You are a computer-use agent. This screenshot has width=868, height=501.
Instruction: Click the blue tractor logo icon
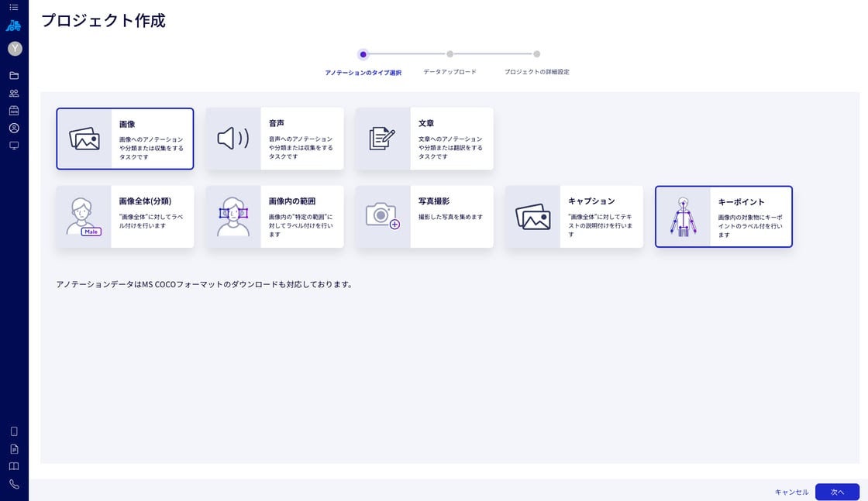coord(14,26)
